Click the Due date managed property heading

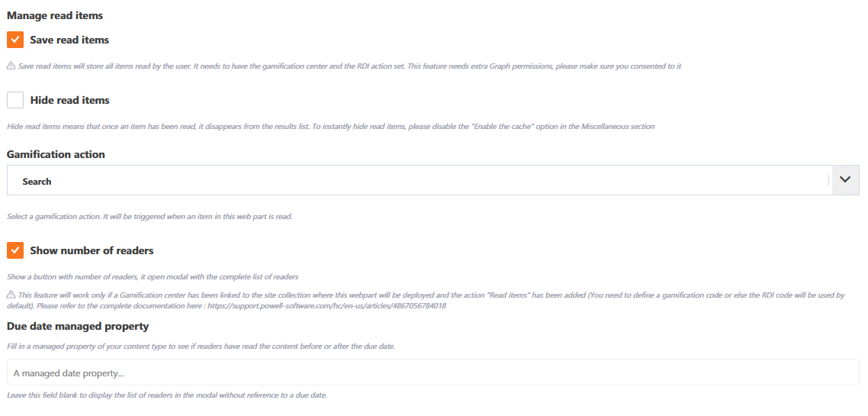point(78,326)
